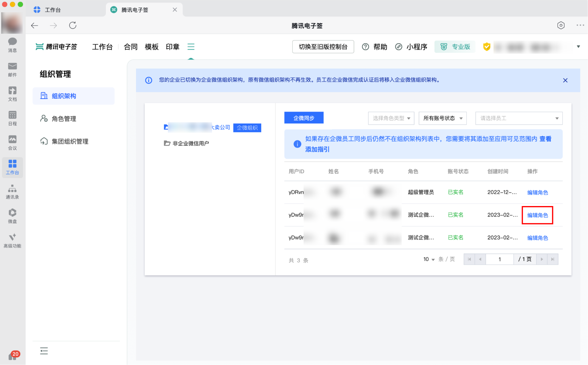Open the 会议 meeting icon
Screen dimensions: 588x365
(12, 143)
